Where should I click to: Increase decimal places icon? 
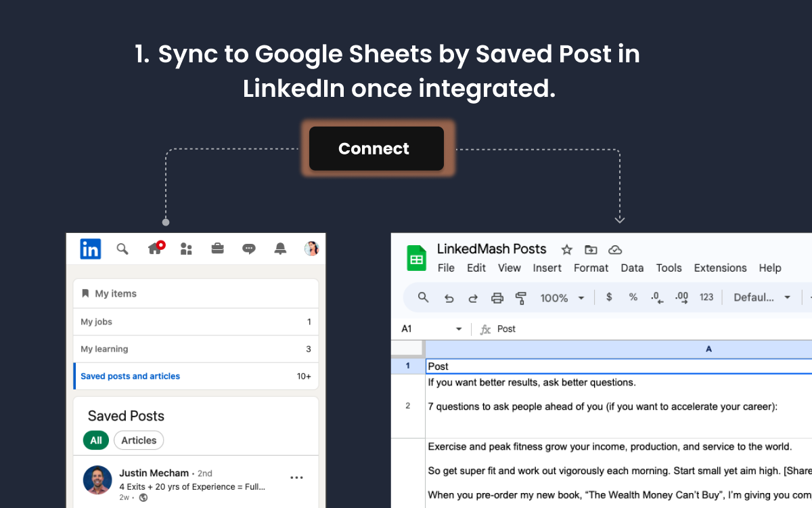pyautogui.click(x=681, y=297)
